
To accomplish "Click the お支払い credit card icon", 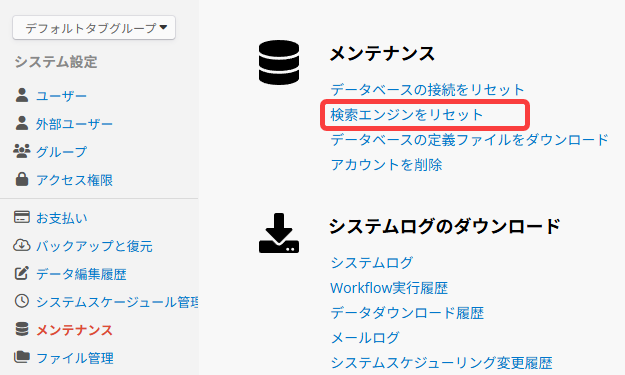I will 22,217.
